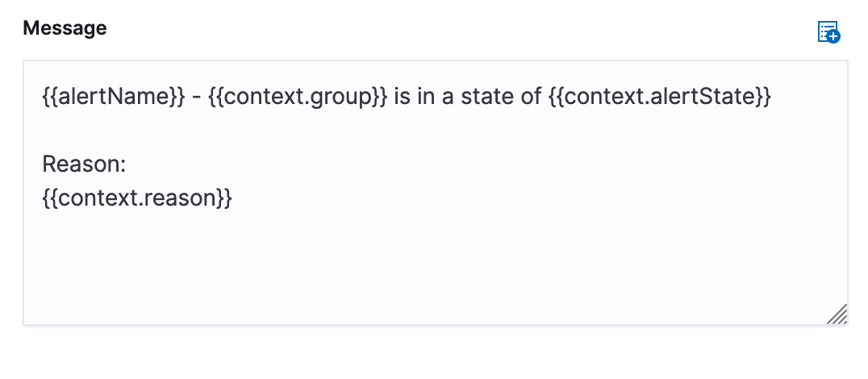Click the {{context.reason}} variable line
Screen dimensions: 868x379
pyautogui.click(x=137, y=198)
